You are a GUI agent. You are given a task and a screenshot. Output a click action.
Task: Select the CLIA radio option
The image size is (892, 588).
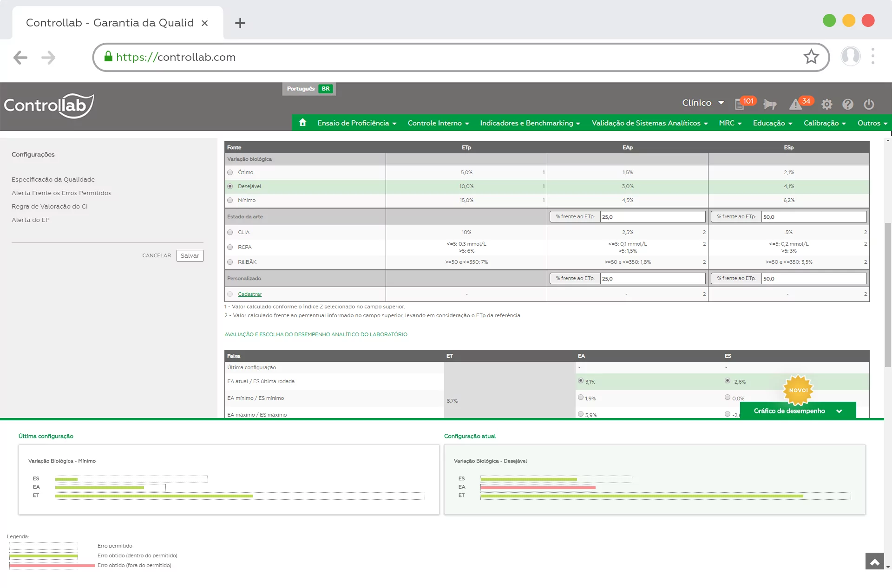(230, 232)
